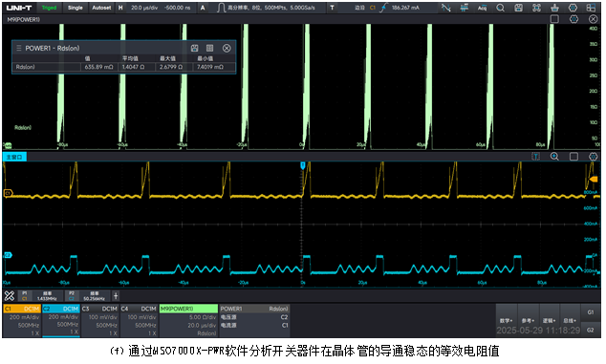
Task: Click the Rds(on) value 635.89 mΩ
Action: point(99,67)
